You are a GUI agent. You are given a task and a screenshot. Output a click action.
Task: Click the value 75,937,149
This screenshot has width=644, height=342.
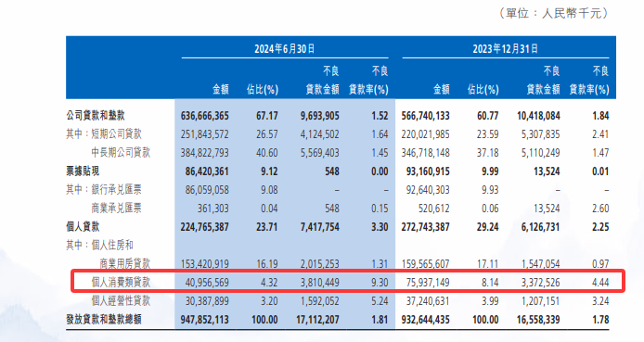428,283
